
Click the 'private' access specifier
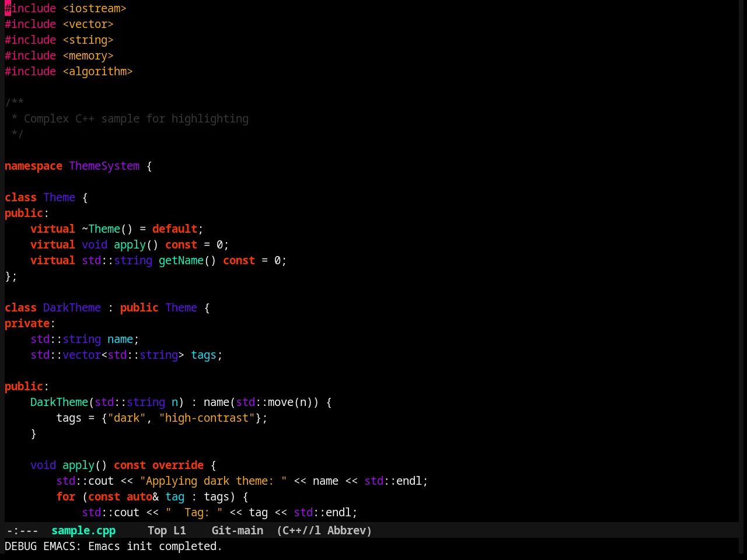point(27,323)
